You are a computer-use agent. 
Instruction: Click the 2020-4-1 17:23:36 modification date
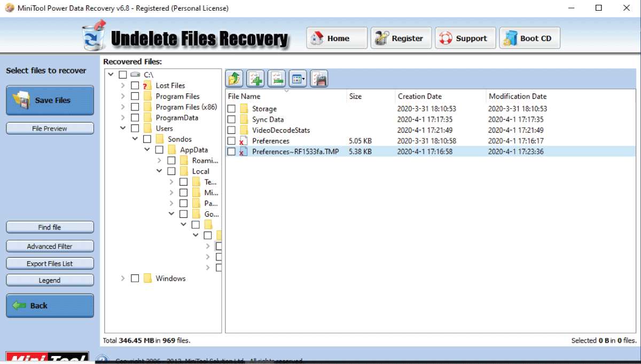tap(515, 152)
